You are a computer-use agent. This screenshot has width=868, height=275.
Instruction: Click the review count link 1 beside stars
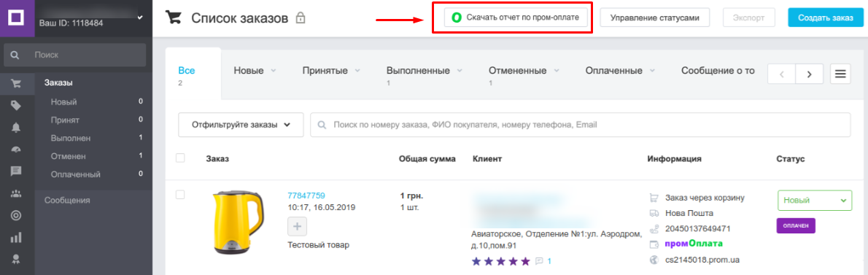549,260
